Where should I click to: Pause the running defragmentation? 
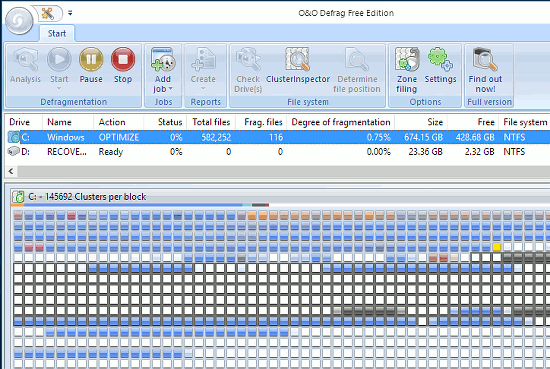pos(91,65)
